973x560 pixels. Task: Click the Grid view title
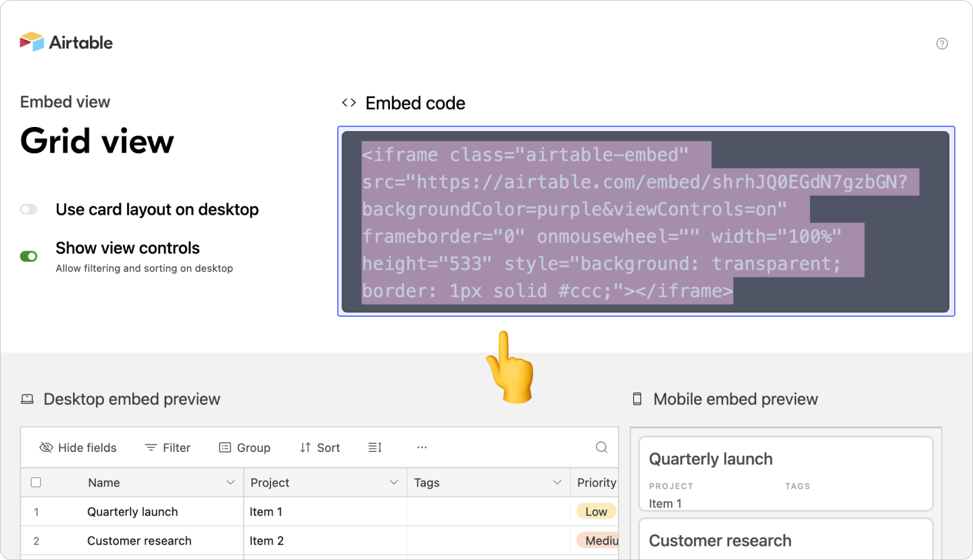tap(97, 141)
